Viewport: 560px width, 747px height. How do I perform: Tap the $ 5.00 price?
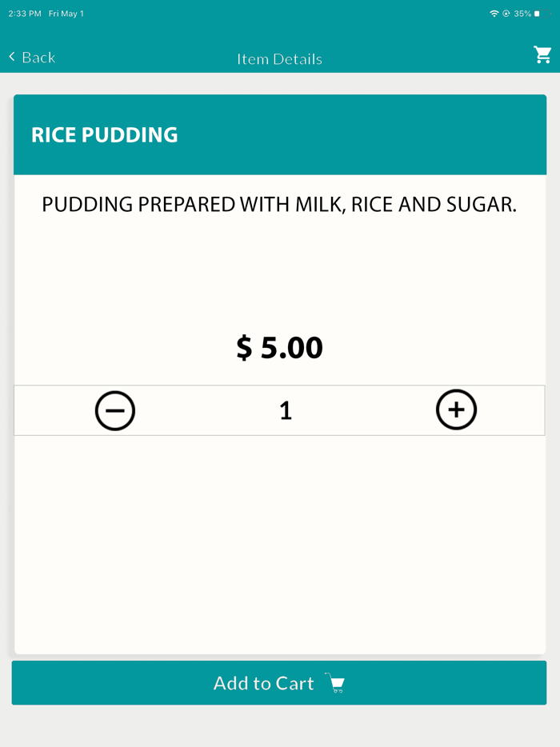(279, 347)
